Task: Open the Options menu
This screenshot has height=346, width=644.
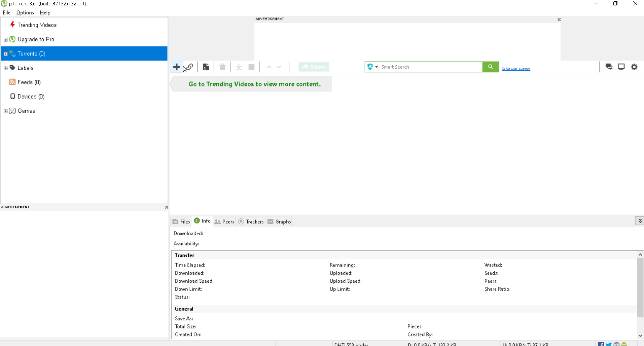Action: tap(25, 12)
